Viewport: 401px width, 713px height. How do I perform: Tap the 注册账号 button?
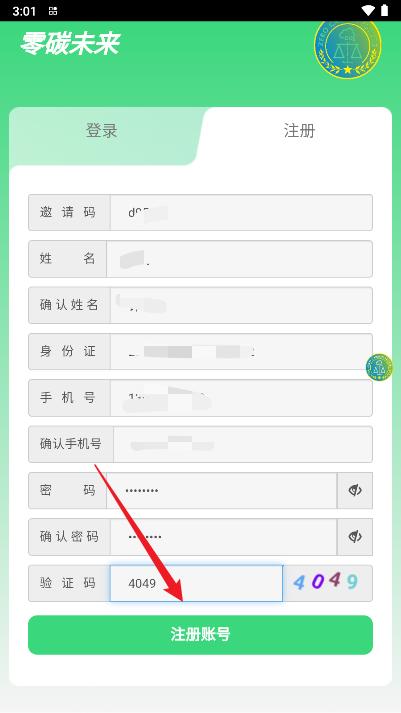(x=200, y=634)
